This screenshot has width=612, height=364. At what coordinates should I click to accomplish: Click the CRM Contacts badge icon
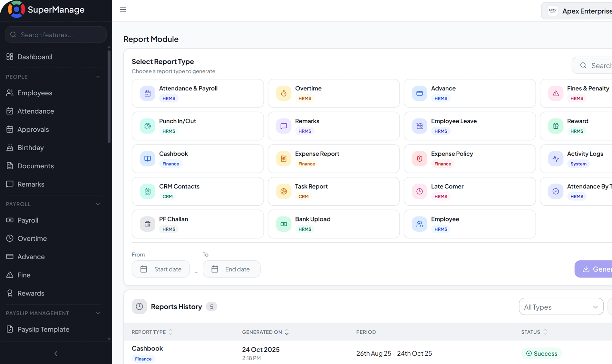(148, 191)
